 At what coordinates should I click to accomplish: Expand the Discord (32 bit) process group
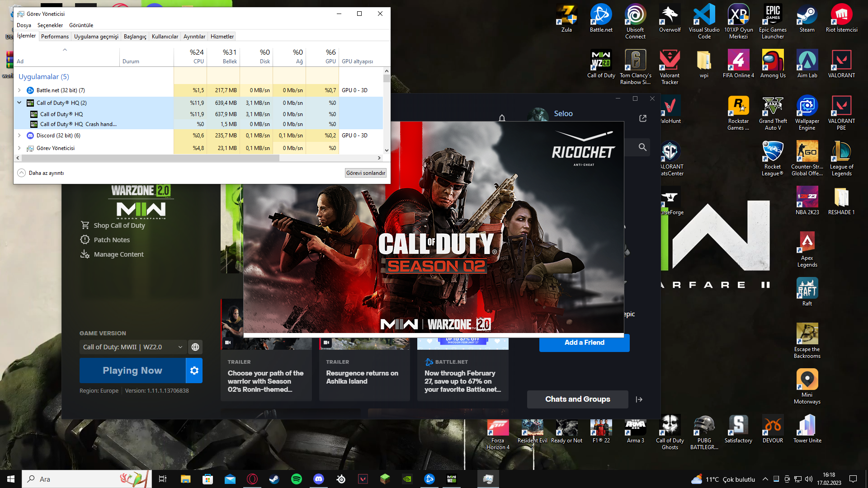tap(19, 136)
